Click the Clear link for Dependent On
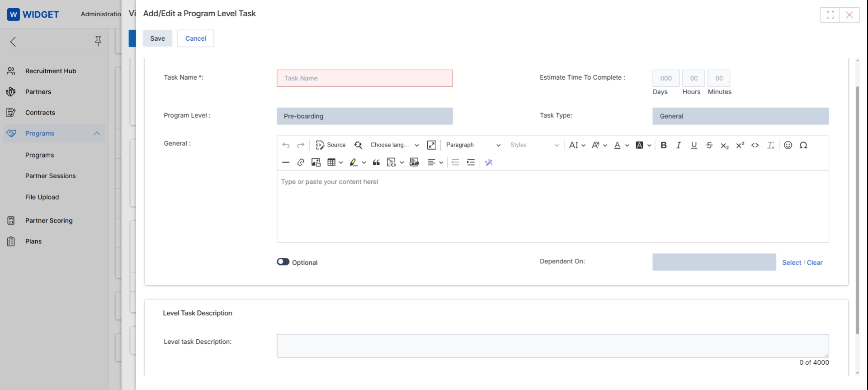868x390 pixels. [815, 262]
